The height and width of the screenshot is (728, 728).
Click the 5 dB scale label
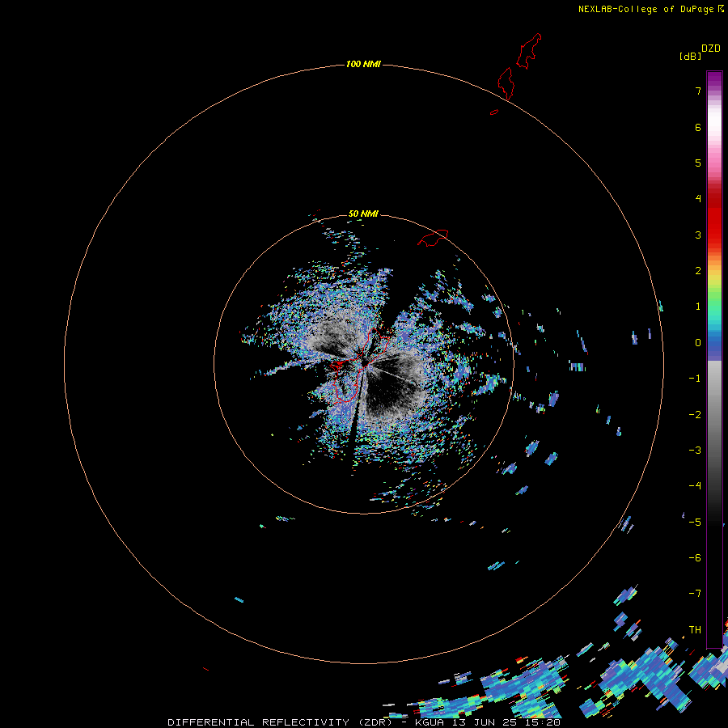tap(698, 163)
